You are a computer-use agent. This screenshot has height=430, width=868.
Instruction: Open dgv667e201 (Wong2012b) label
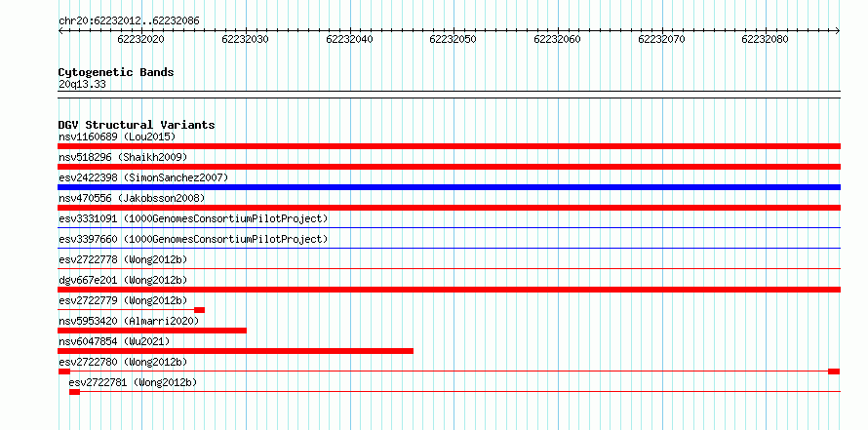pyautogui.click(x=123, y=280)
